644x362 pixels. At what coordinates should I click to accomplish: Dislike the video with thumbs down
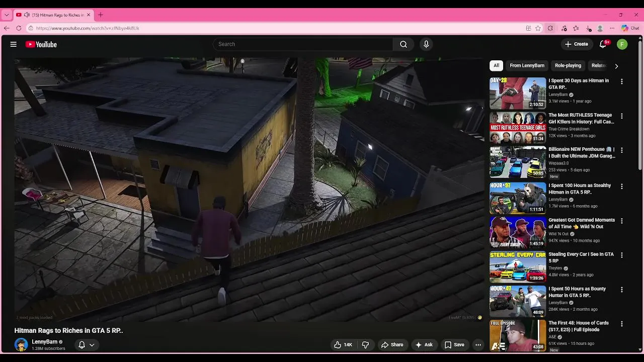366,345
